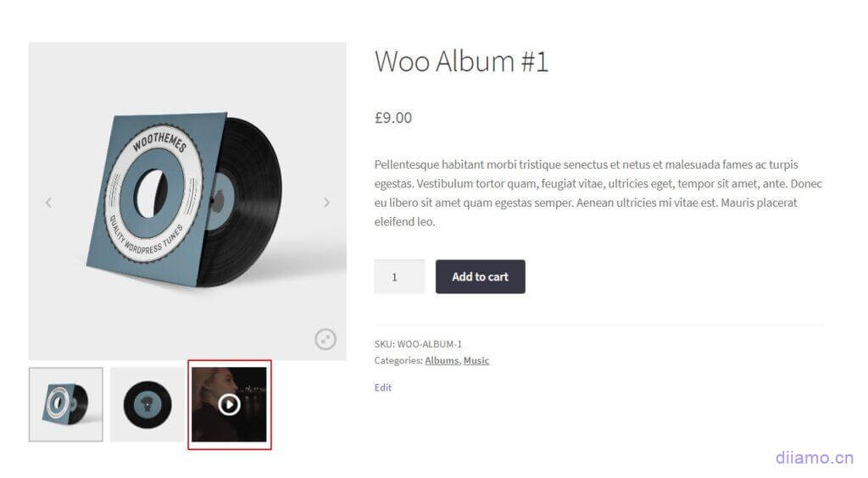868x478 pixels.
Task: Play the video thumbnail in gallery
Action: [x=229, y=404]
